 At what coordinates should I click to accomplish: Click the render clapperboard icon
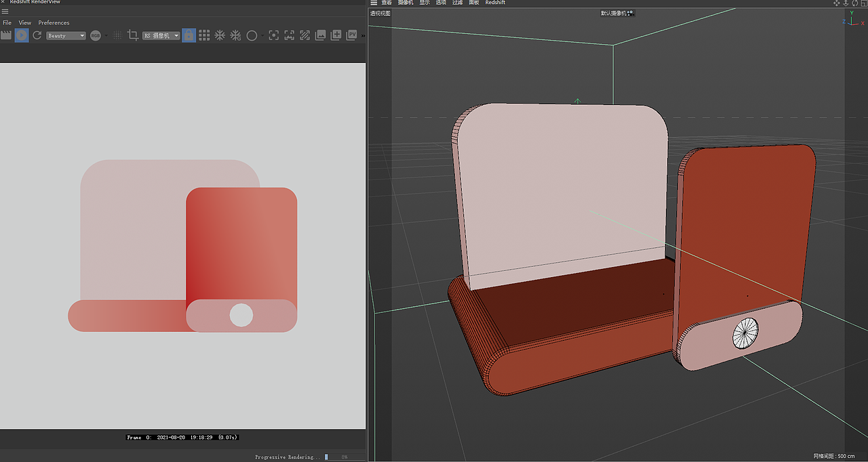pyautogui.click(x=6, y=35)
